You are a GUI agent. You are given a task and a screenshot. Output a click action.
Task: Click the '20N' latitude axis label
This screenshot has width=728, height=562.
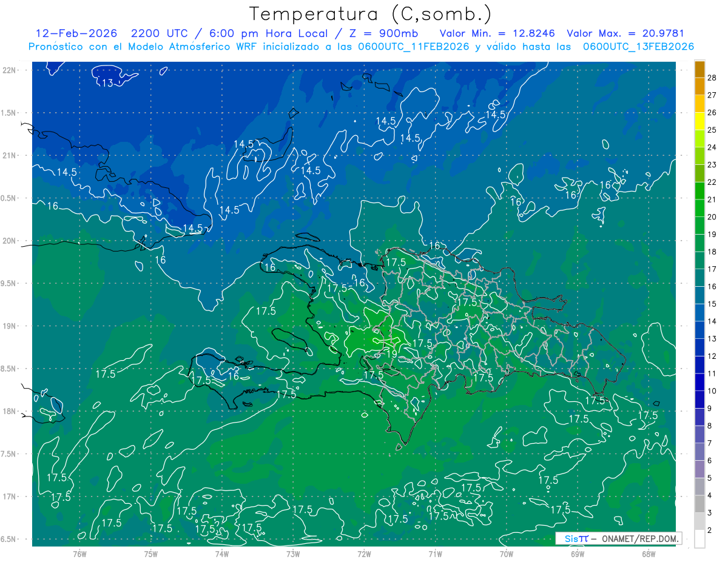coord(9,241)
